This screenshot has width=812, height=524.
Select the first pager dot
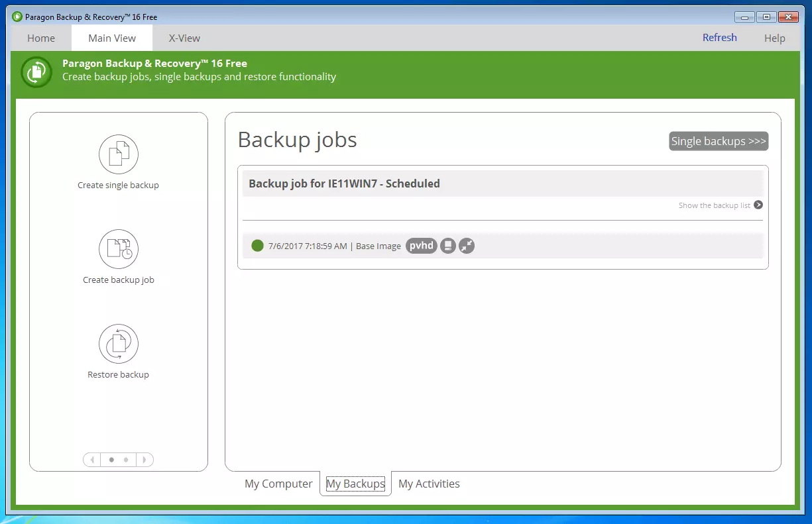point(111,460)
